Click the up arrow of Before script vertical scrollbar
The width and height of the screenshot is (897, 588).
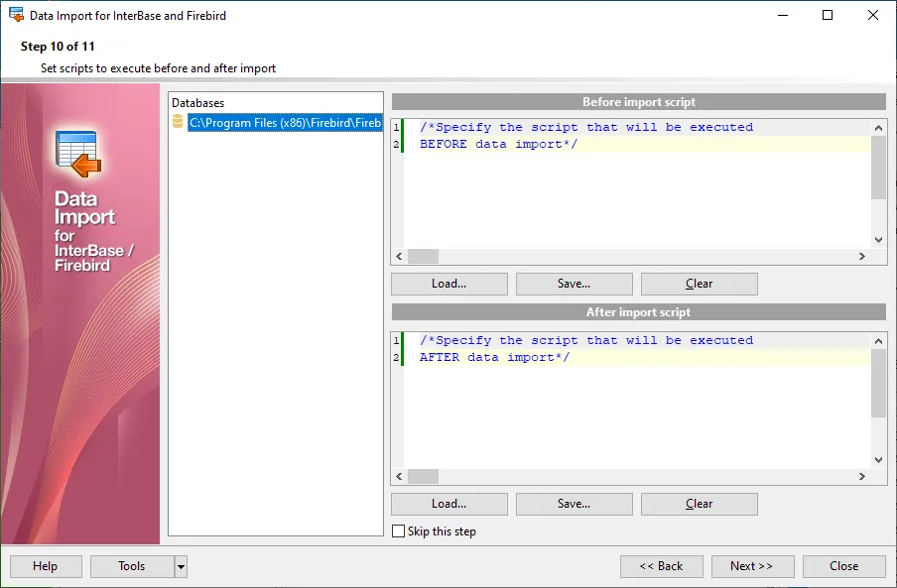click(x=879, y=128)
